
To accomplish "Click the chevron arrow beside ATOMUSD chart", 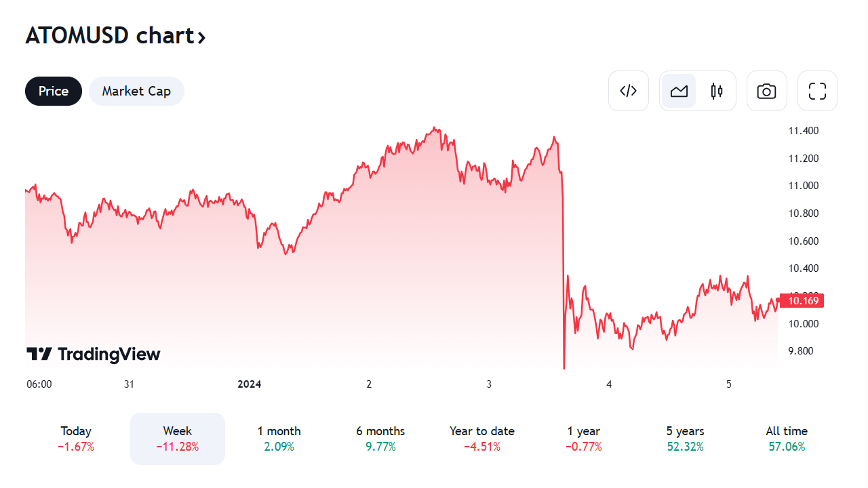I will pyautogui.click(x=201, y=37).
